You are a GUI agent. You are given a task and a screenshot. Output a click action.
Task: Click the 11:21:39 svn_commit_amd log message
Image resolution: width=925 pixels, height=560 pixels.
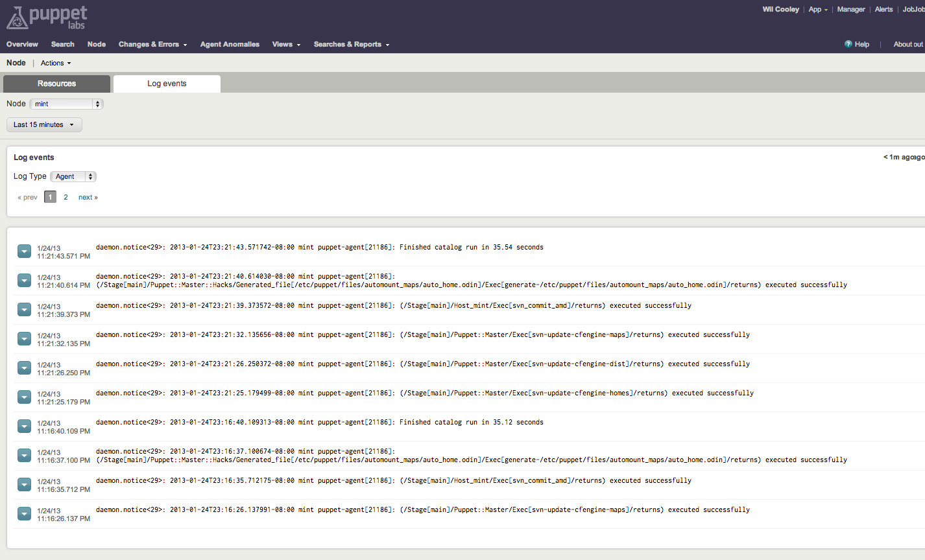click(394, 305)
